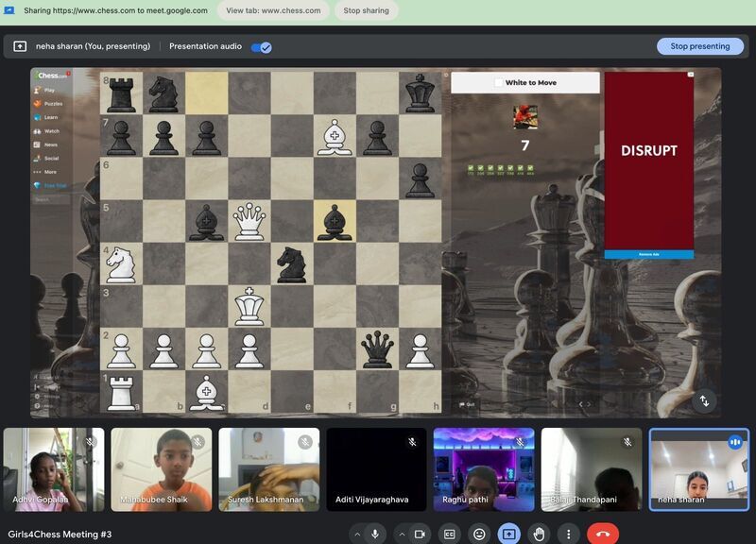The width and height of the screenshot is (756, 544).
Task: Open the emoji reactions button
Action: click(x=479, y=534)
